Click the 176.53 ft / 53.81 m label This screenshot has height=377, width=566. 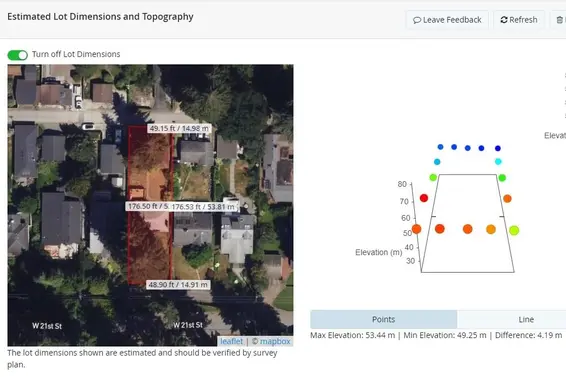pos(203,207)
